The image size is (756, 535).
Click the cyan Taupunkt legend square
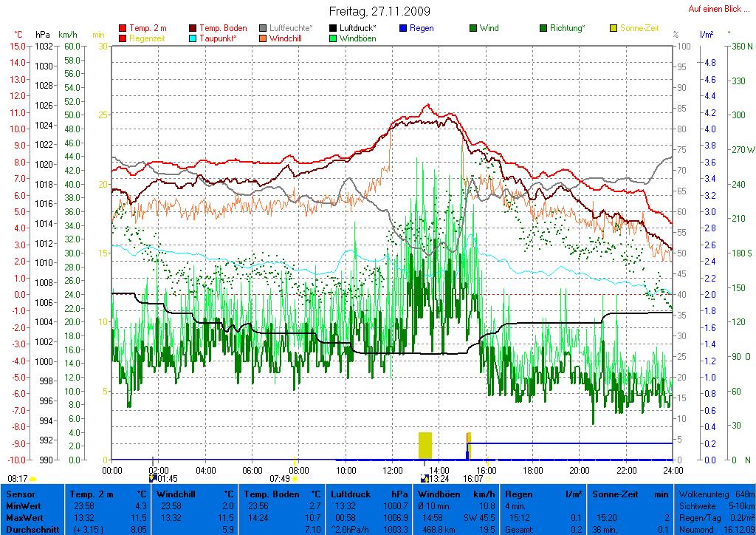click(x=193, y=38)
